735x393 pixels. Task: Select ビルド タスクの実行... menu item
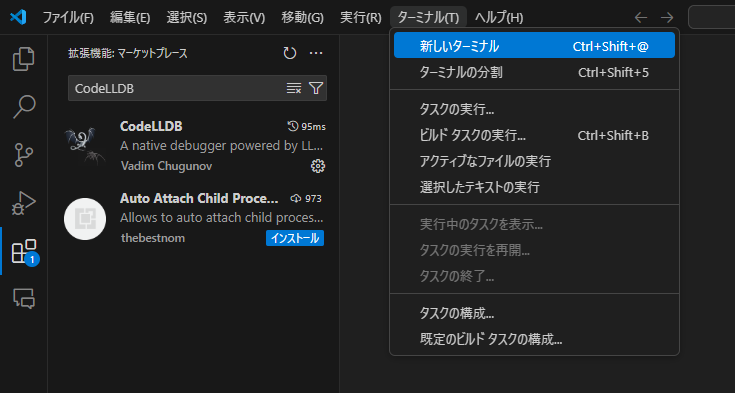(534, 136)
